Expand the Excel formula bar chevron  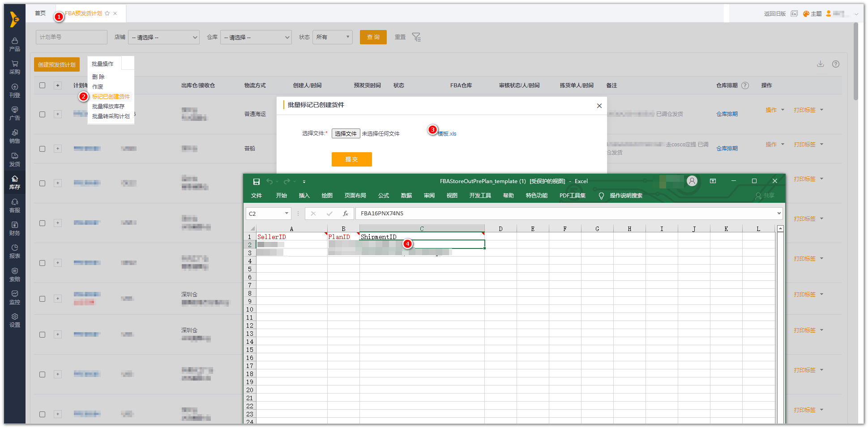click(779, 214)
